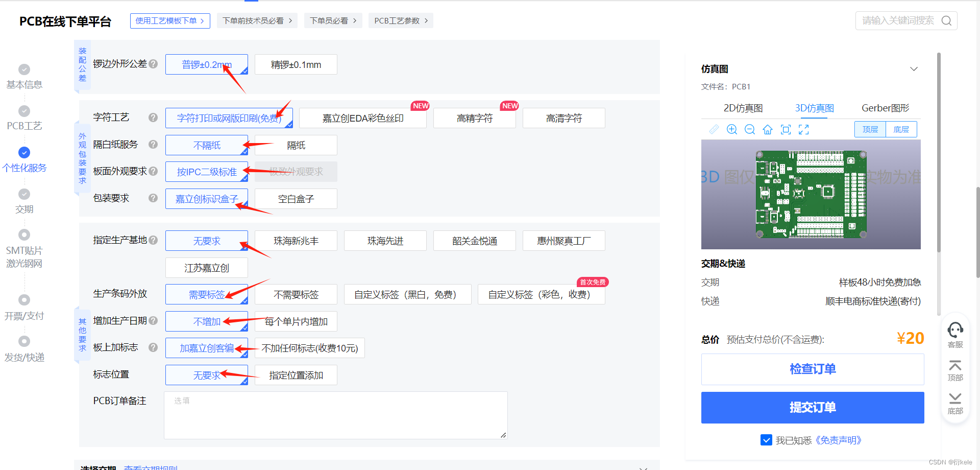
Task: Go to 交期 step in sidebar
Action: tap(24, 209)
